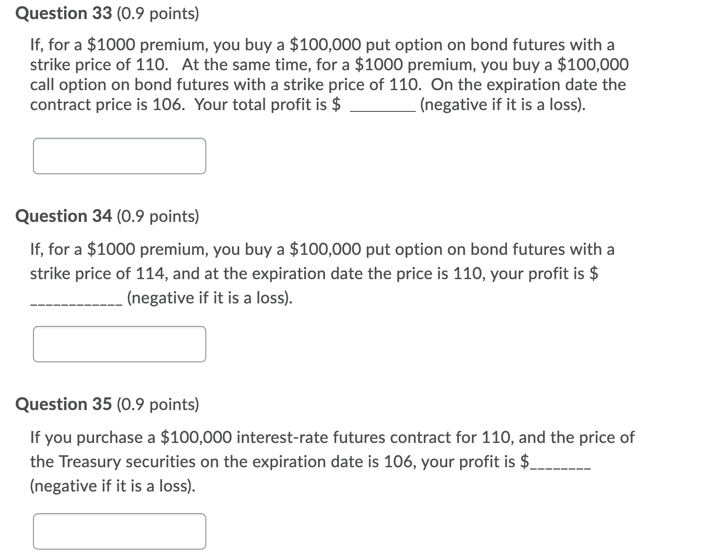Select the Question 33 heading text
The image size is (728, 560).
64,13
